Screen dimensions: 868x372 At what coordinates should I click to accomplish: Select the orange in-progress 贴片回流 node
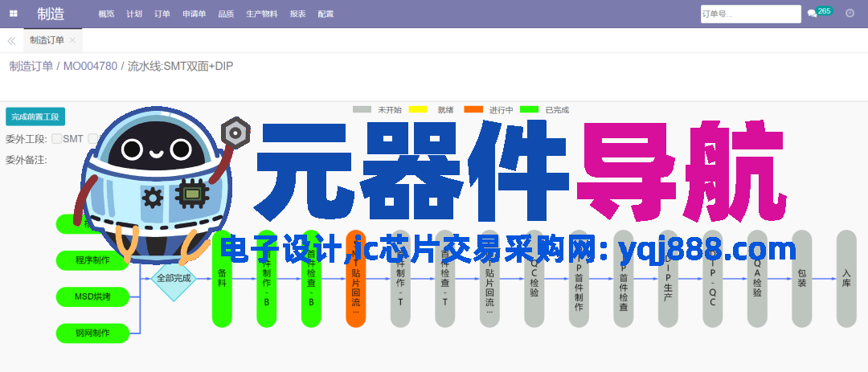[x=356, y=279]
